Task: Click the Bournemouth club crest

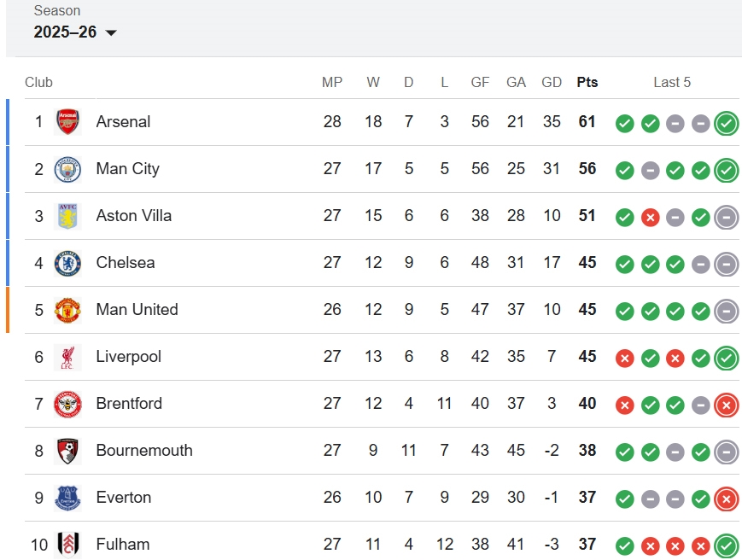Action: tap(67, 451)
